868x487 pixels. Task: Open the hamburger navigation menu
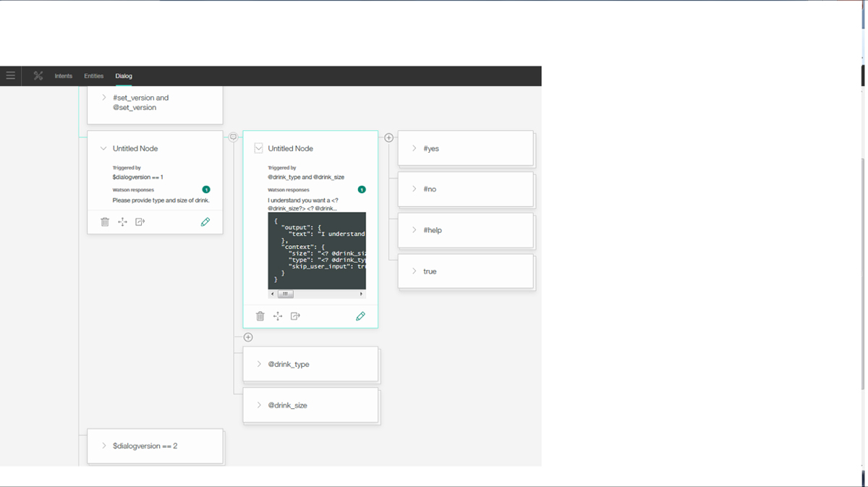pos(10,75)
